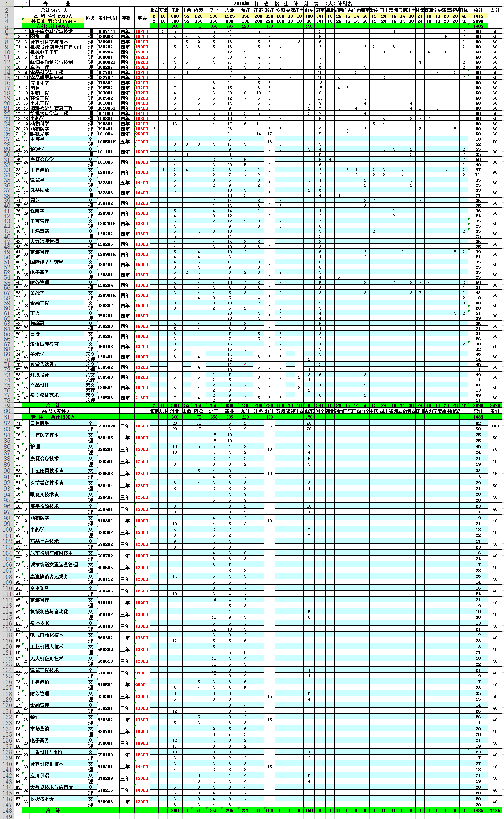Viewport: 504px width, 819px height.
Task: Click the 工业机器人技术 cell
Action: [x=57, y=647]
